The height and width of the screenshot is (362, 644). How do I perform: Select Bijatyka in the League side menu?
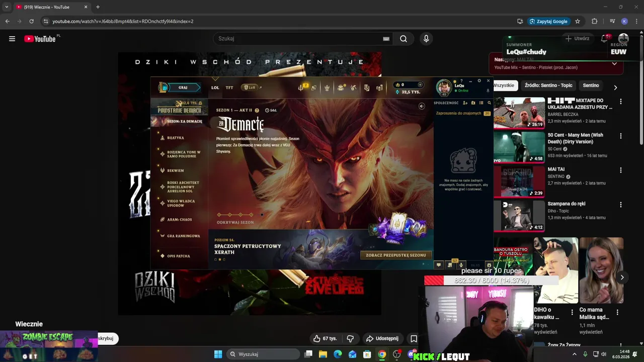click(176, 138)
